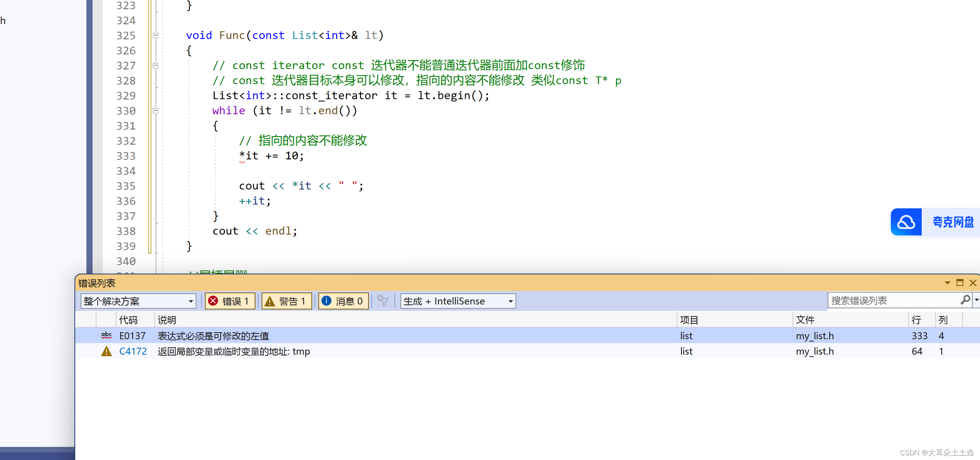Open the 生成 + IntelliSense dropdown

[x=458, y=301]
